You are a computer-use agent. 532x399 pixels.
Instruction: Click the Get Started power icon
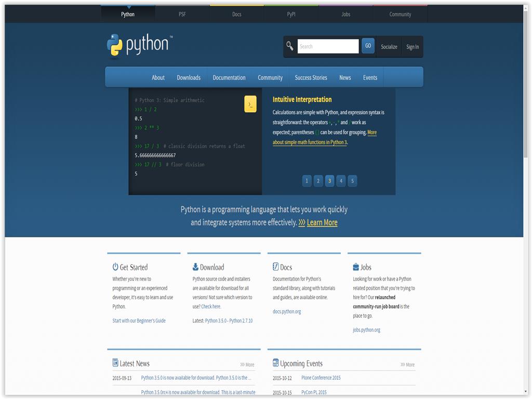(115, 267)
